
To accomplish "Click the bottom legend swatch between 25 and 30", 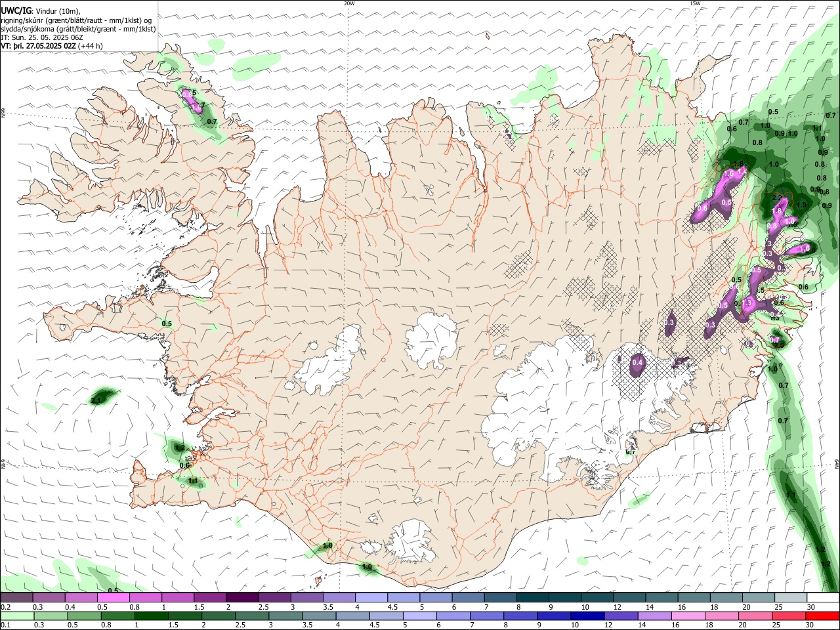I will pyautogui.click(x=789, y=616).
